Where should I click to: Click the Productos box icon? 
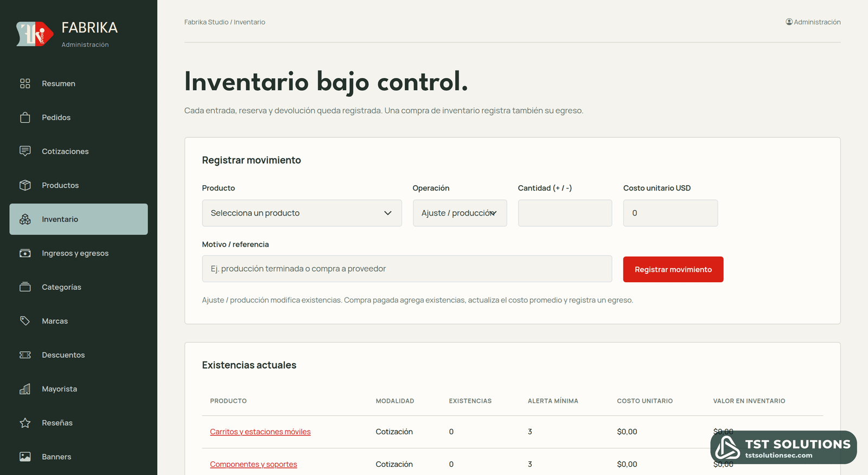coord(25,185)
